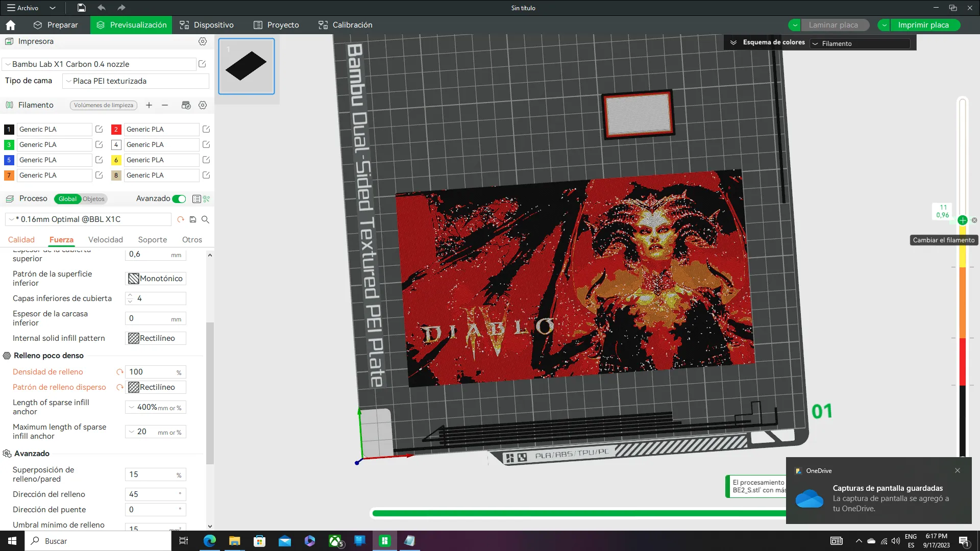980x551 pixels.
Task: Click the Volúmenes de limpieza button
Action: pos(103,105)
